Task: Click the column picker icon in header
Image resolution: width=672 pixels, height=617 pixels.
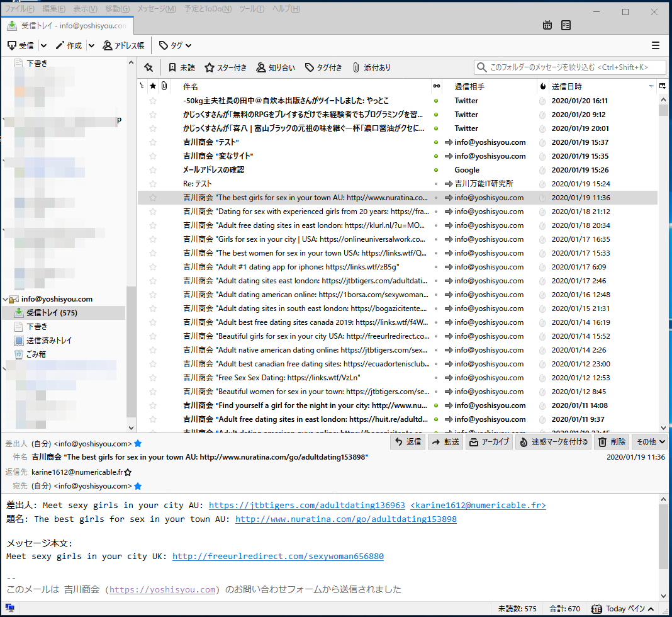Action: click(662, 86)
